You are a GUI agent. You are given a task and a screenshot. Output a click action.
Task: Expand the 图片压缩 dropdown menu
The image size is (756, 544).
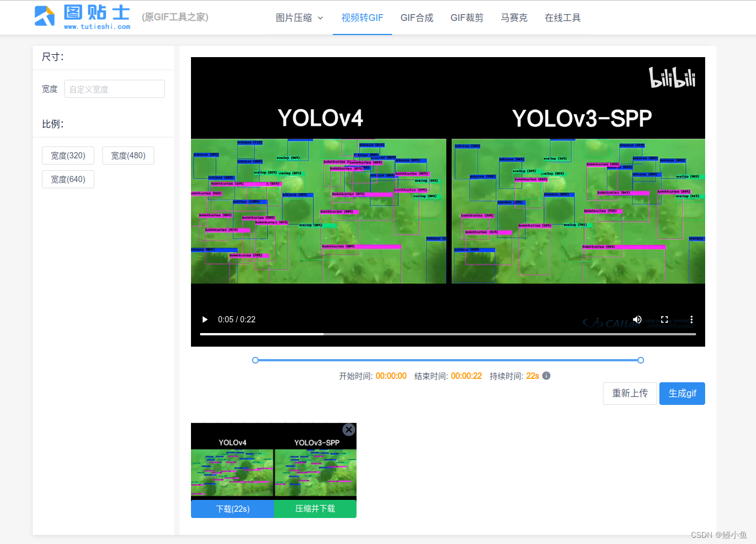pyautogui.click(x=299, y=18)
